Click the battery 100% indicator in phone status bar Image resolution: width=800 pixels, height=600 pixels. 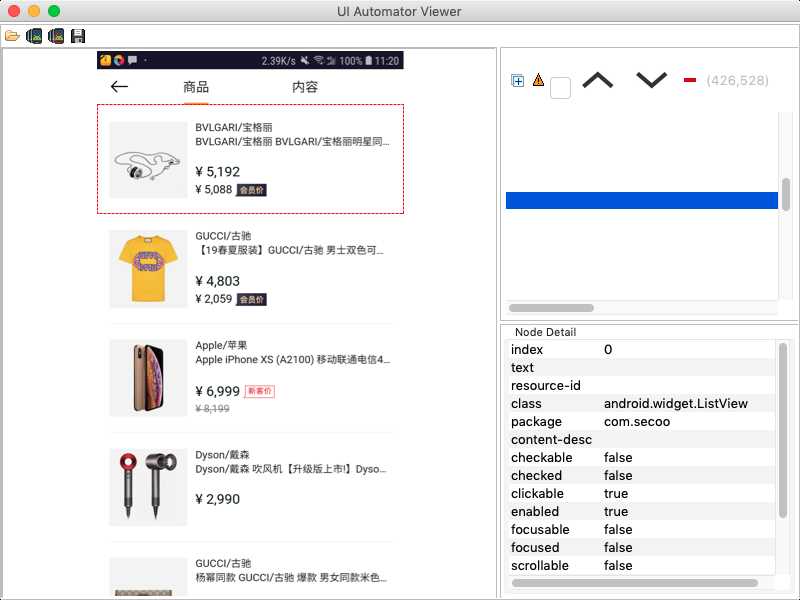[356, 61]
